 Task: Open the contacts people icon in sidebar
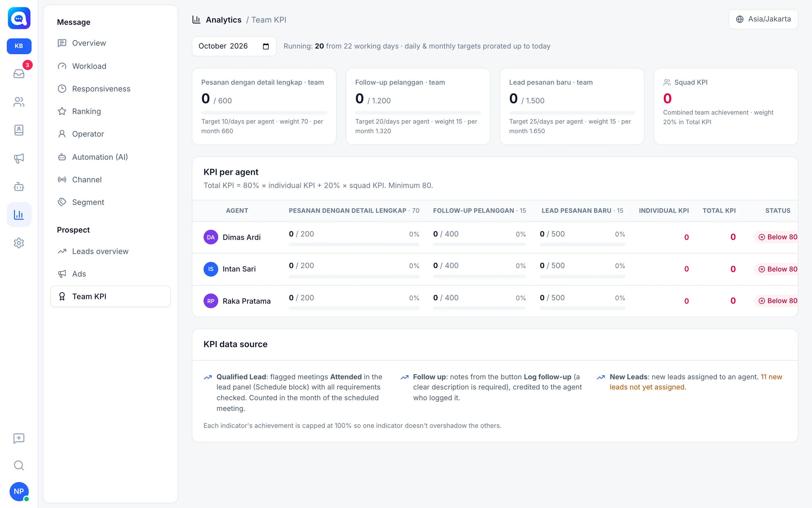(19, 102)
